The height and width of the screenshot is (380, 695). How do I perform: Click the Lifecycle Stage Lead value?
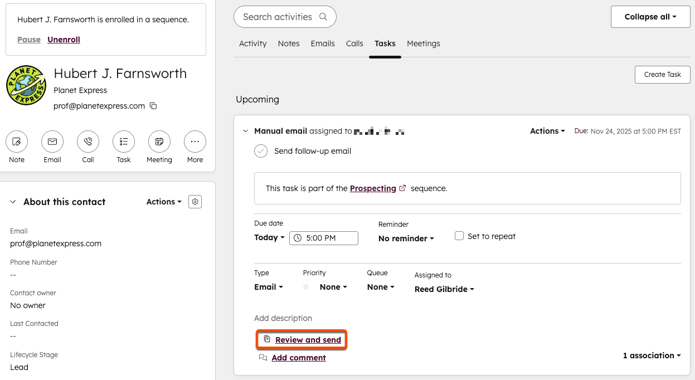[x=19, y=367]
